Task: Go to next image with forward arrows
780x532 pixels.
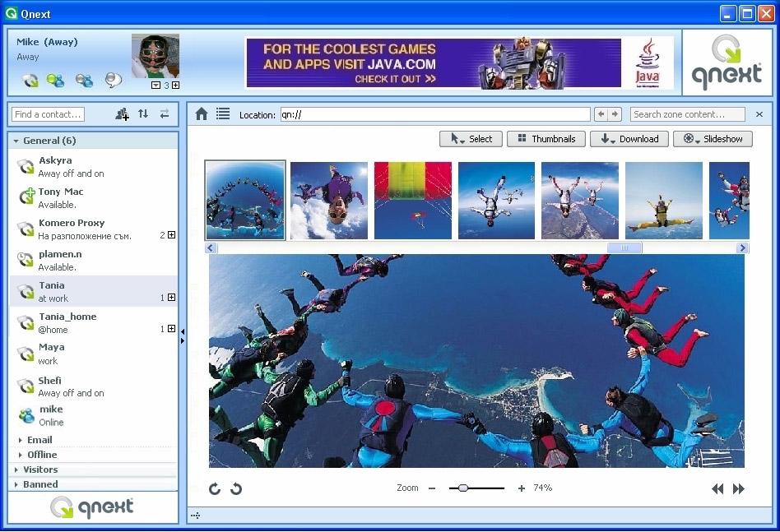Action: click(739, 488)
